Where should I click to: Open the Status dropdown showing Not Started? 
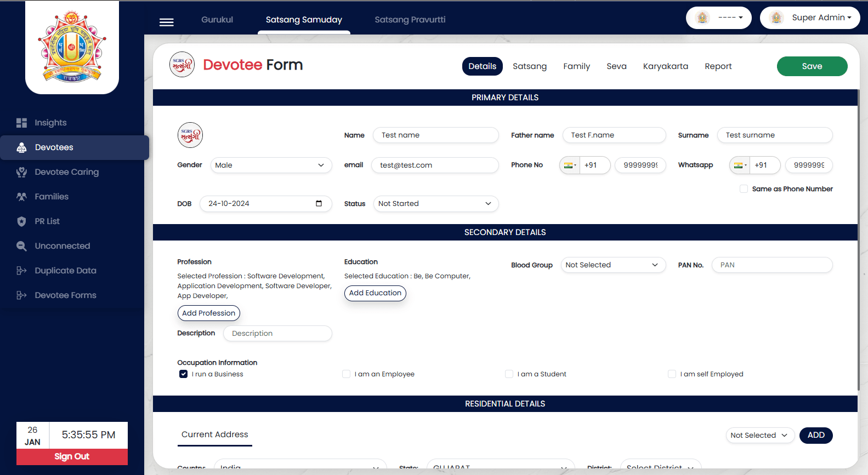(x=435, y=204)
